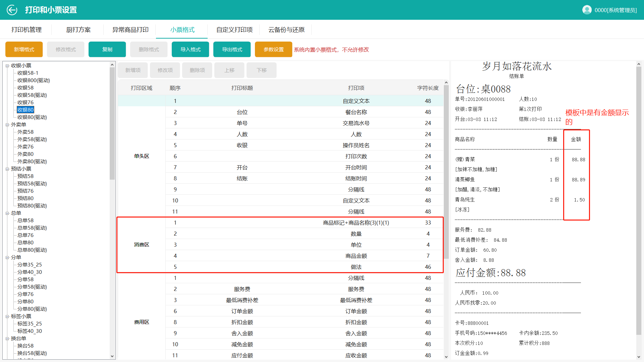Click the 复制 button
This screenshot has width=644, height=362.
pyautogui.click(x=107, y=50)
